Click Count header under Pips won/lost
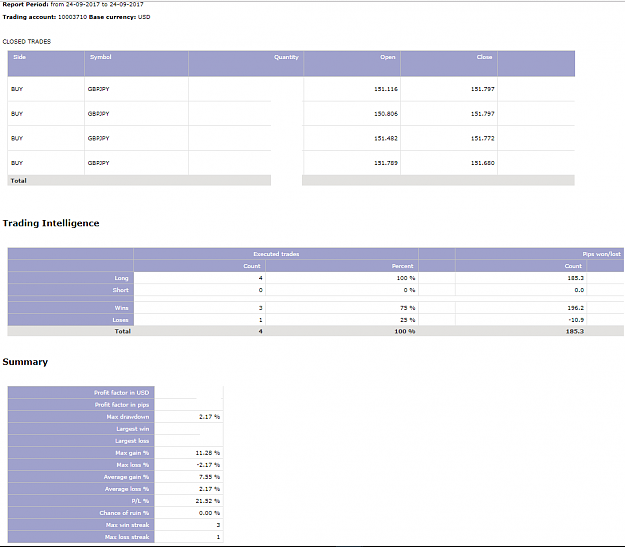The width and height of the screenshot is (625, 547). pyautogui.click(x=573, y=266)
